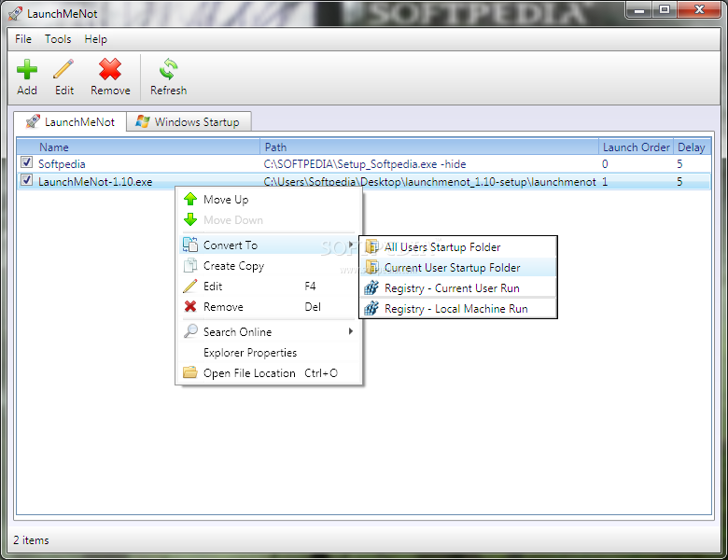The width and height of the screenshot is (728, 560).
Task: Click the All Users Startup Folder icon
Action: coord(371,246)
